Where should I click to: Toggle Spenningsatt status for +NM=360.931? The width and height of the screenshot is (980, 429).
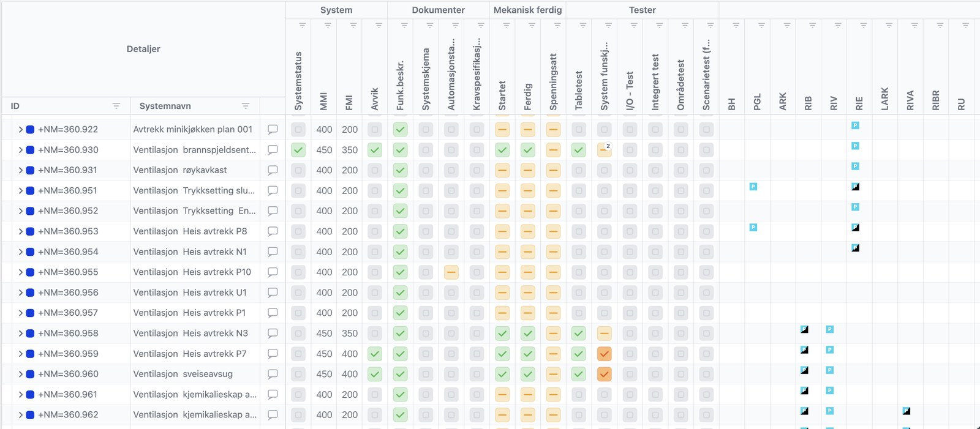[554, 170]
